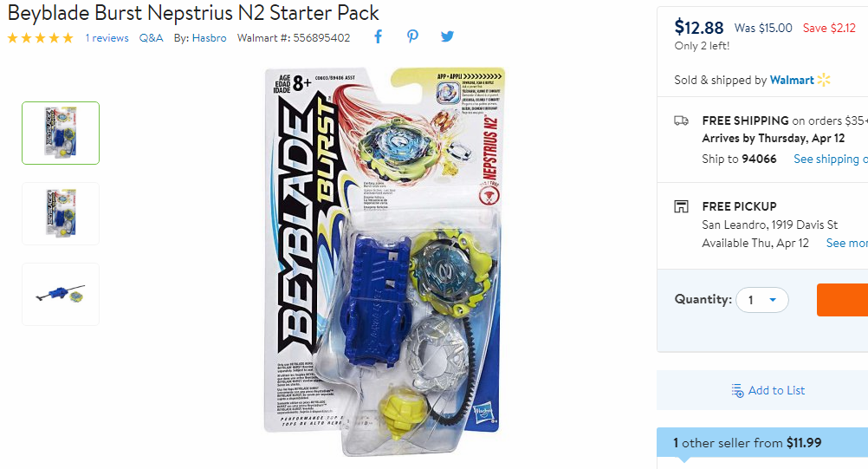Viewport: 868px width, 469px height.
Task: Open the Quantity dropdown
Action: click(761, 300)
